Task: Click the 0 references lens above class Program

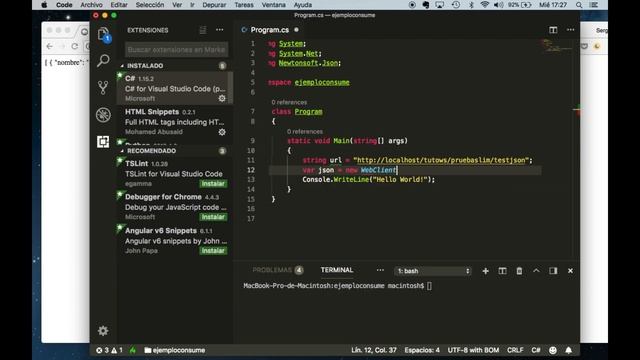Action: [289, 102]
